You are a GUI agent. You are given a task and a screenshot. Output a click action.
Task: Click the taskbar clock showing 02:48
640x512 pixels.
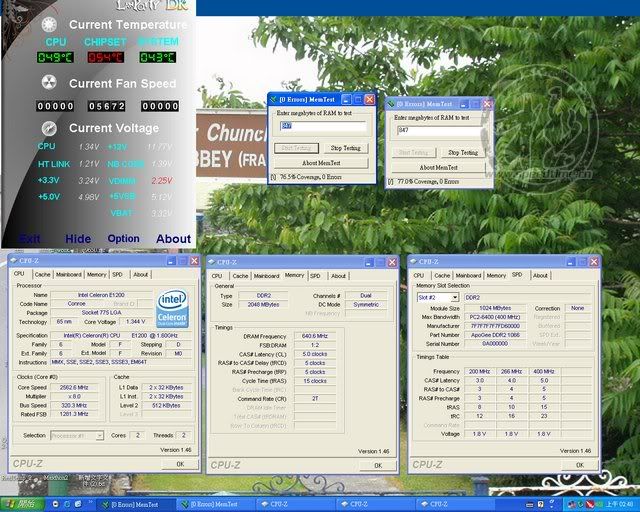(x=619, y=505)
